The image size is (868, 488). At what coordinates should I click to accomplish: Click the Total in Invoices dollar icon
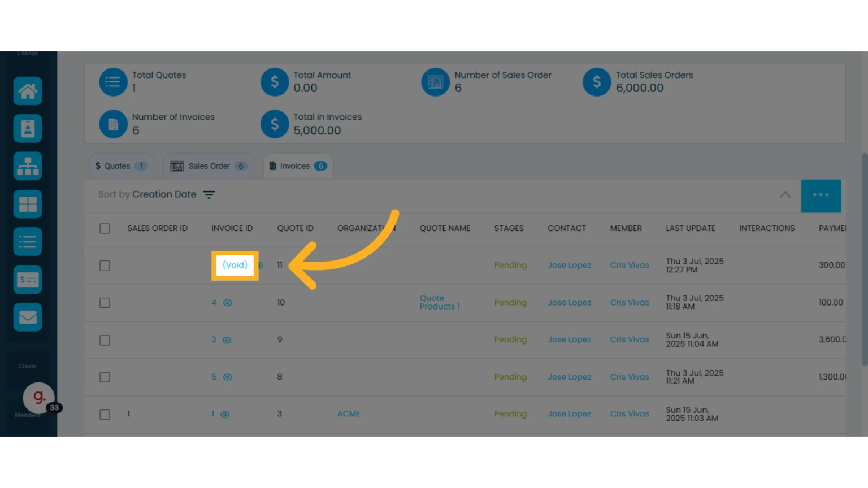point(275,124)
